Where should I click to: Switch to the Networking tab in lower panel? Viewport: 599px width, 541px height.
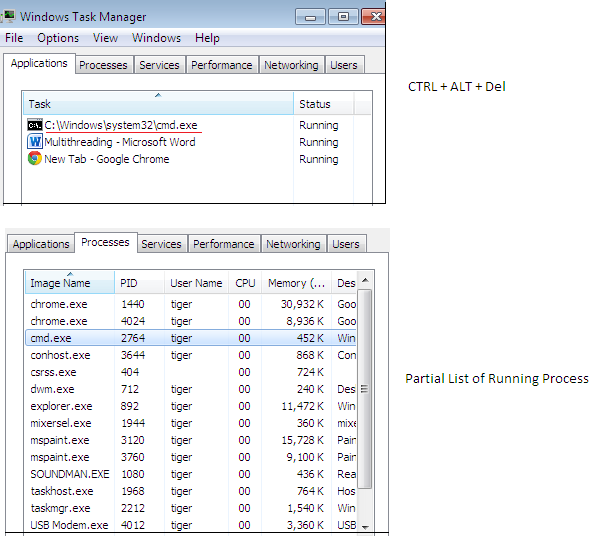293,244
